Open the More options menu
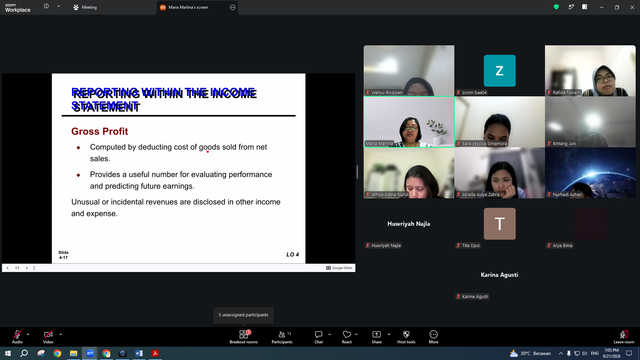This screenshot has height=360, width=640. pos(433,337)
